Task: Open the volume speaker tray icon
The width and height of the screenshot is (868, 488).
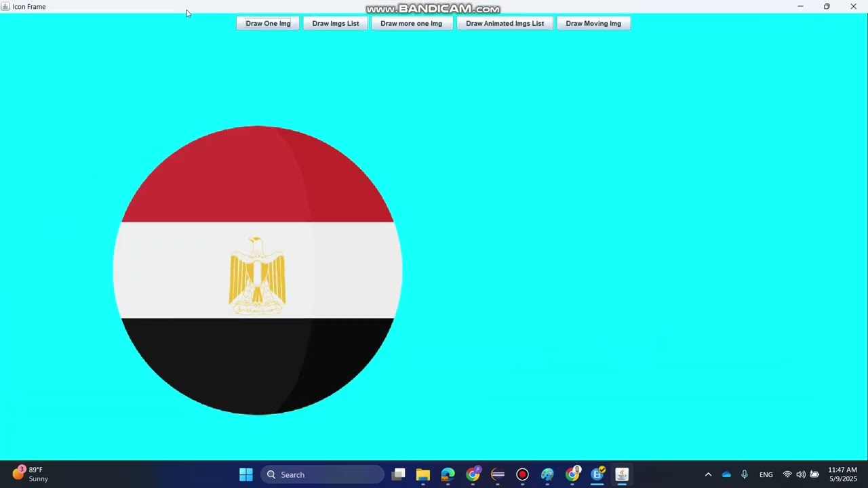Action: pyautogui.click(x=801, y=474)
